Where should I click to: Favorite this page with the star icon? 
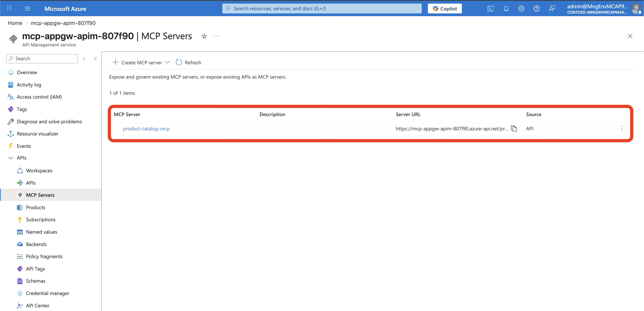click(x=204, y=36)
